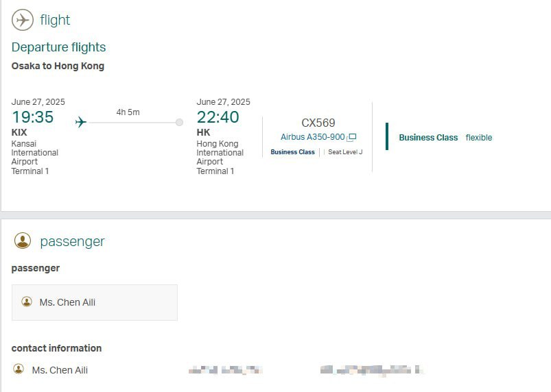Screen dimensions: 551x392
Task: Click the arrival time 22:40
Action: 218,117
